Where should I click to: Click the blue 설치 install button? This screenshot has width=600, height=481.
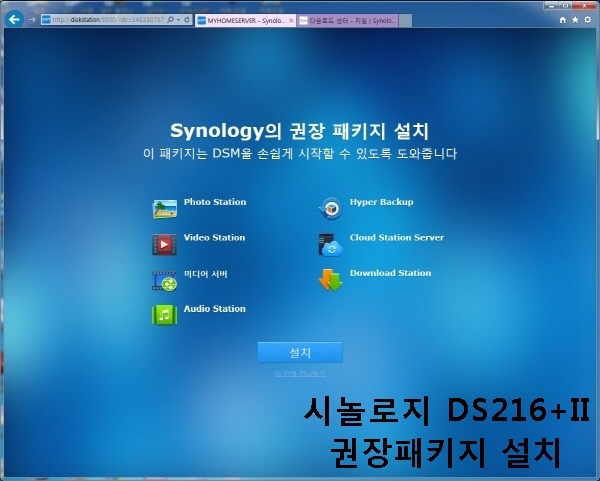pos(300,352)
